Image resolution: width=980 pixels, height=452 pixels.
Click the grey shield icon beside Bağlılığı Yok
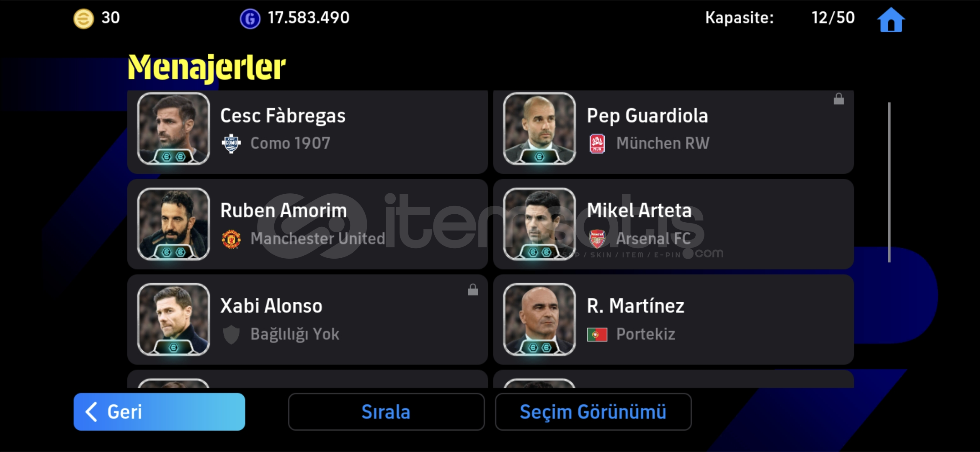tap(231, 334)
